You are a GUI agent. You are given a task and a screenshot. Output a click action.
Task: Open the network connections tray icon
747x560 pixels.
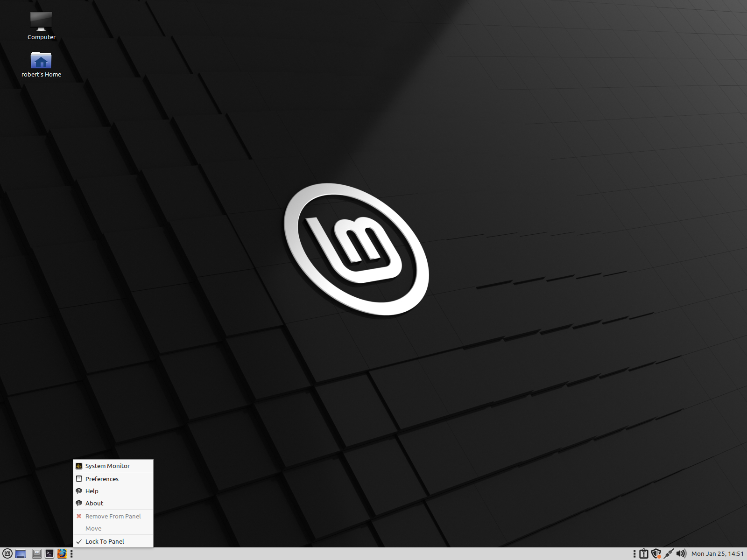tap(669, 553)
